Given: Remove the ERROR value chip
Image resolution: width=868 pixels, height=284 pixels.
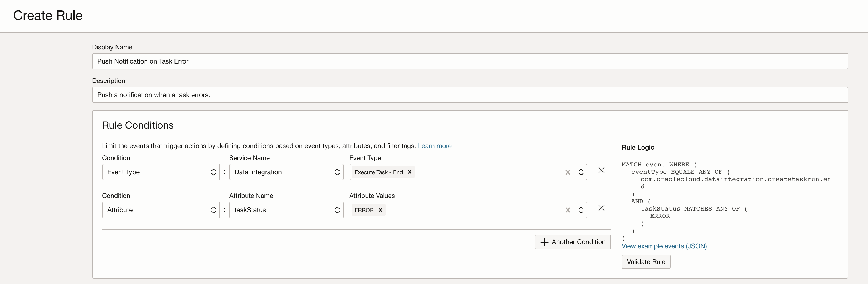Looking at the screenshot, I should tap(380, 210).
